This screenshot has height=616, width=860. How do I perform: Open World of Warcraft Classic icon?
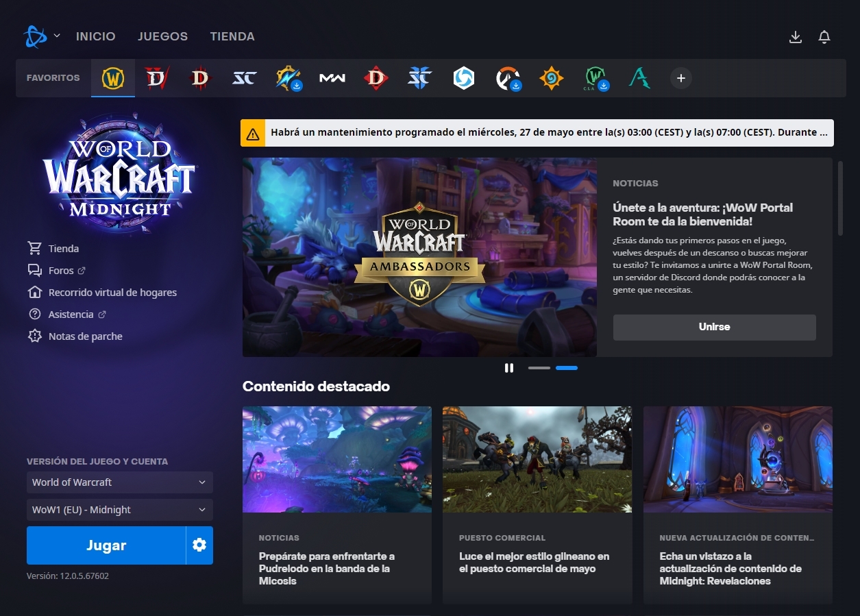click(595, 78)
